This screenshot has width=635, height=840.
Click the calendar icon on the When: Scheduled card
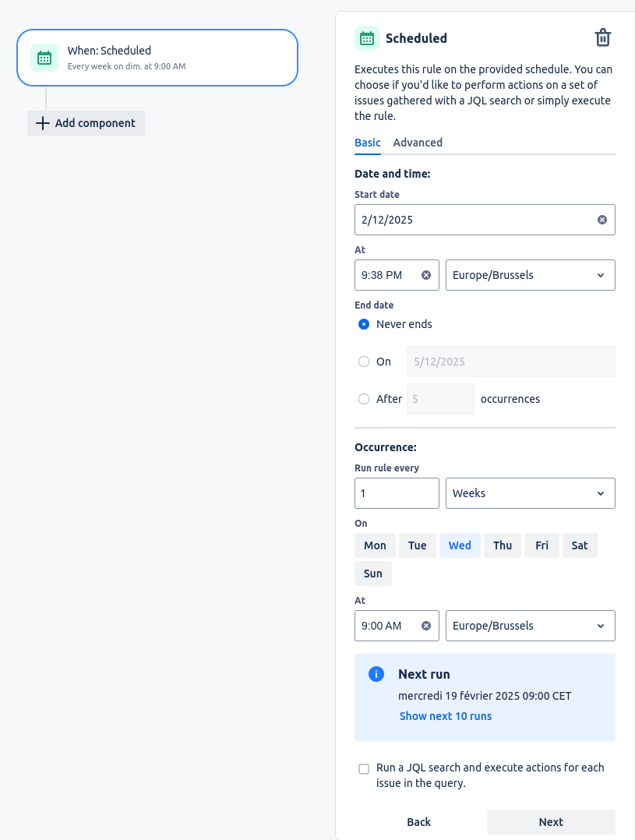[44, 58]
